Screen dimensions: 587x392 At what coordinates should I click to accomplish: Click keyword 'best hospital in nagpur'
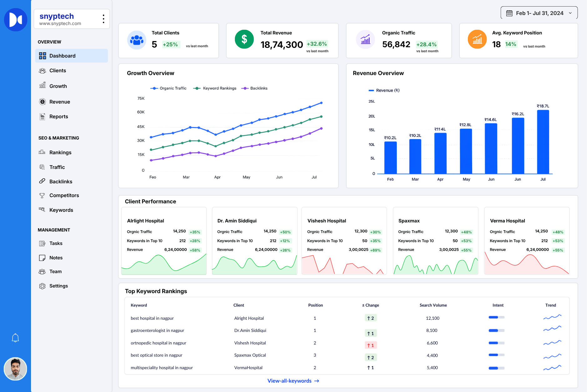(x=152, y=318)
